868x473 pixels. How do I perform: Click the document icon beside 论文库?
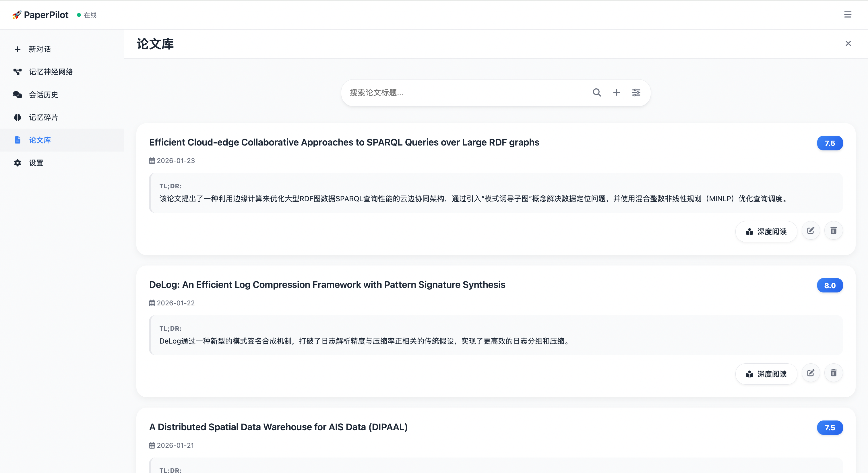pos(18,140)
